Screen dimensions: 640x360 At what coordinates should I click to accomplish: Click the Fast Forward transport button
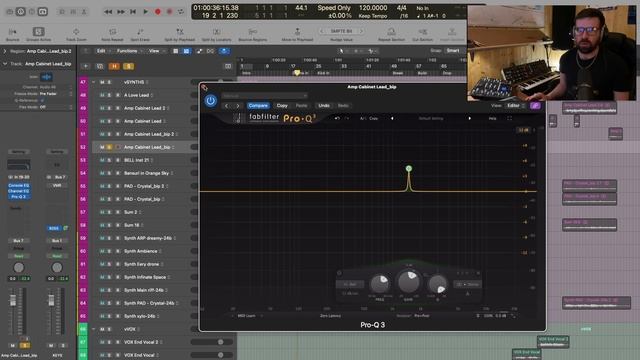tap(121, 12)
